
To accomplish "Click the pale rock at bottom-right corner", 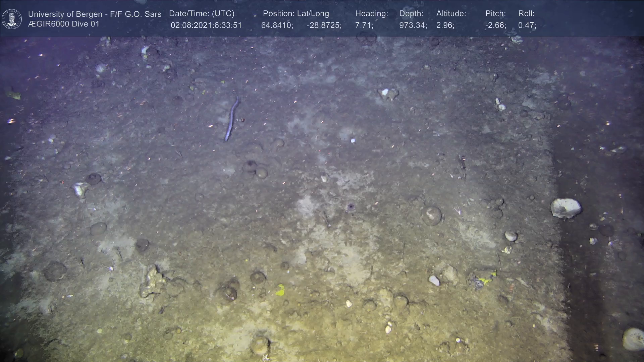I will click(633, 339).
